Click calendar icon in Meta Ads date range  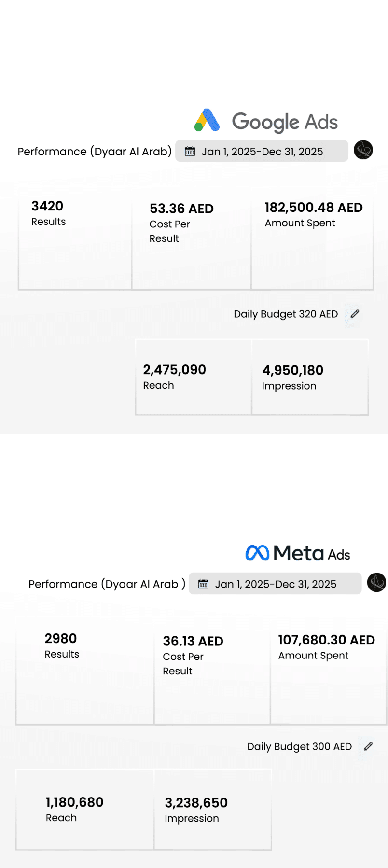204,584
